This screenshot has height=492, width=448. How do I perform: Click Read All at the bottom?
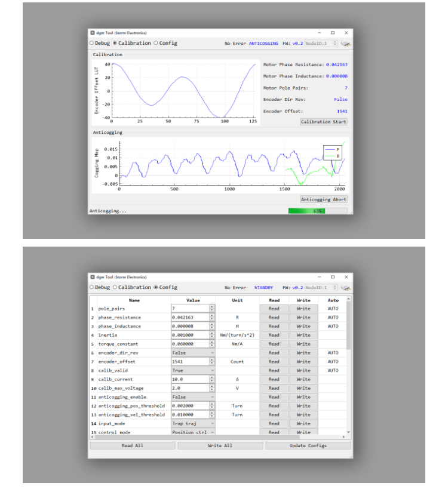click(x=132, y=445)
